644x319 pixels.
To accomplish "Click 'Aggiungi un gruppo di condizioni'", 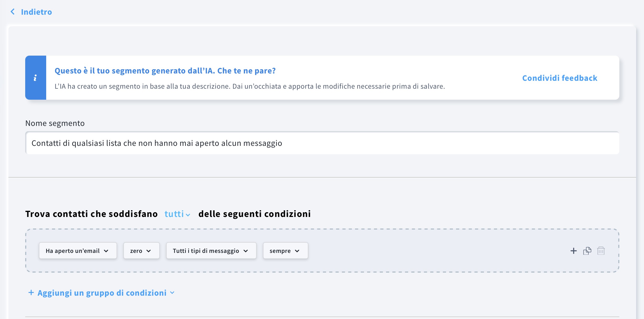I will (x=102, y=293).
